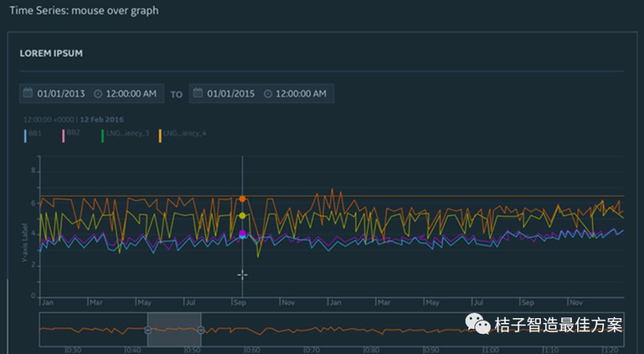The image size is (644, 354).
Task: Click the end 12:00:00 AM time field
Action: (x=301, y=94)
